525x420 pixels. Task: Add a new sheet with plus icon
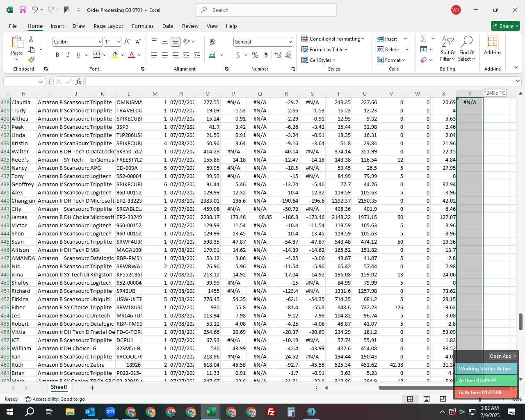[92, 388]
